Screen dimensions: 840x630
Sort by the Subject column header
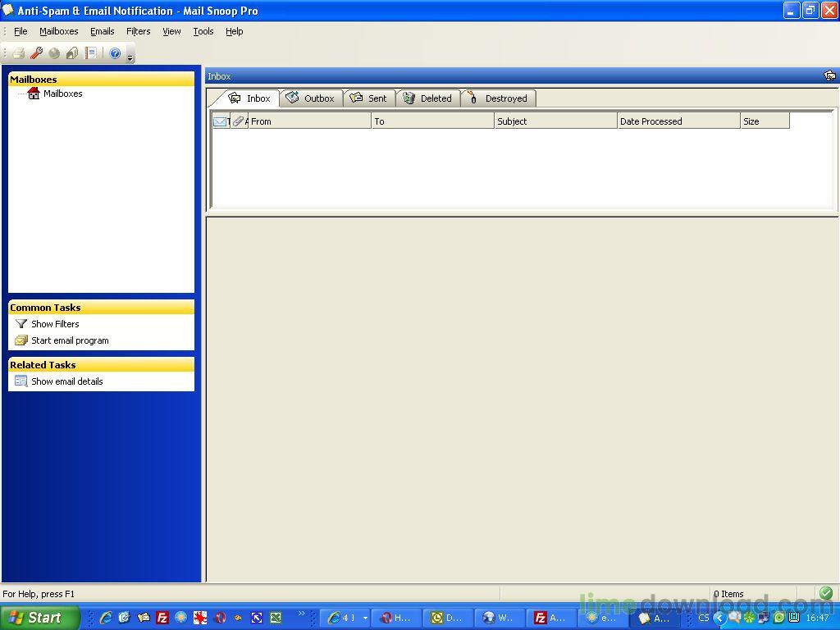[555, 121]
